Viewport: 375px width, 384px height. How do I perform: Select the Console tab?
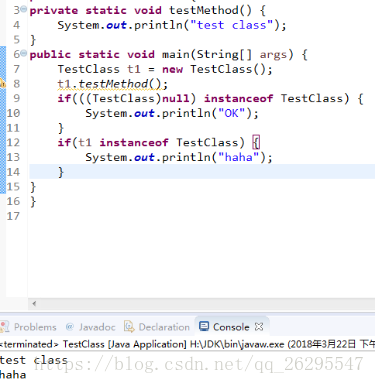tap(231, 327)
